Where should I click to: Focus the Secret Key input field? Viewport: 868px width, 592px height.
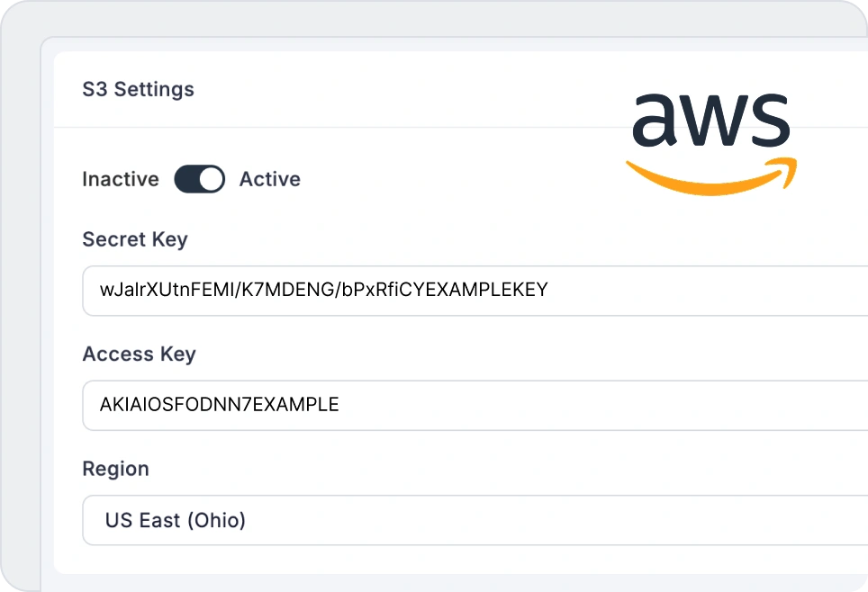coord(475,291)
